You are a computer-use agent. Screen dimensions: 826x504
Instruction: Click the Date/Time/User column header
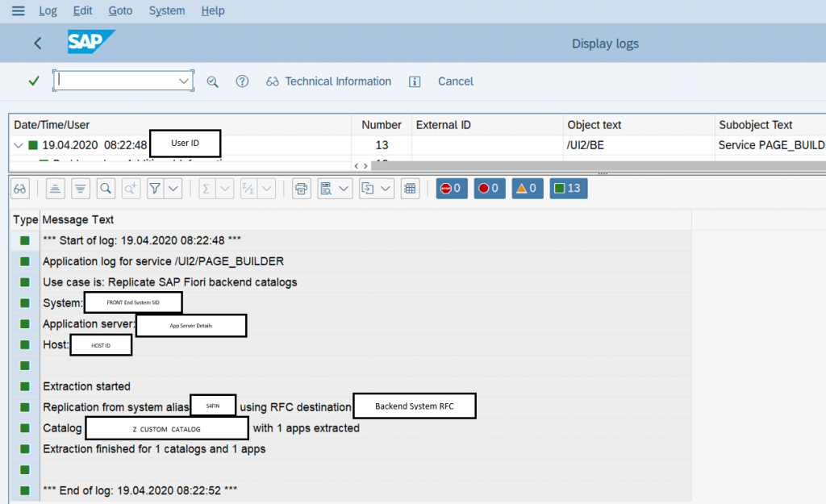[180, 125]
